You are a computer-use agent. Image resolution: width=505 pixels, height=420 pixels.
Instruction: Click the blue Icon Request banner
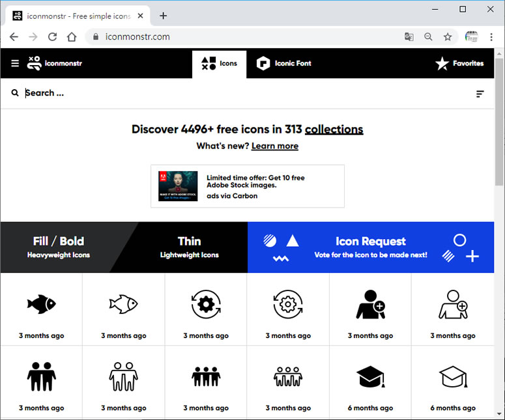pyautogui.click(x=370, y=247)
